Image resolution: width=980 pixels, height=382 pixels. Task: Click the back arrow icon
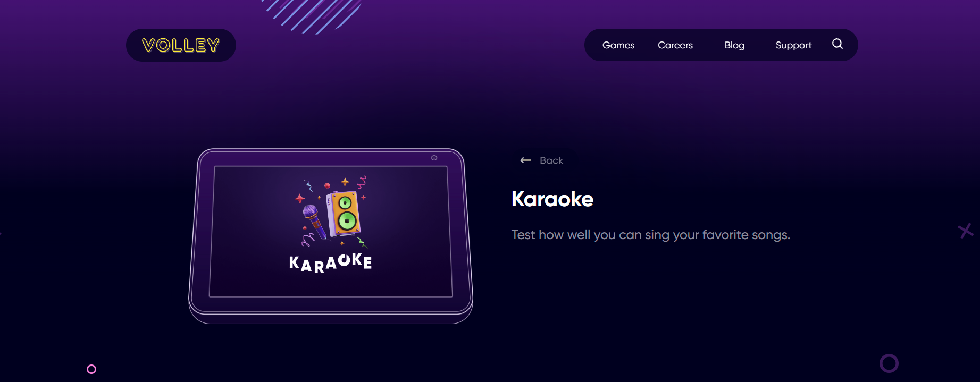click(525, 160)
